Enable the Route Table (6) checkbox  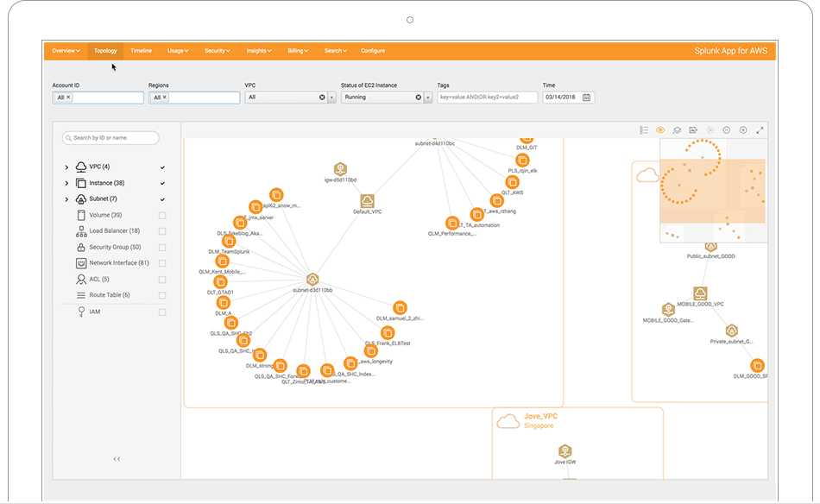point(162,295)
